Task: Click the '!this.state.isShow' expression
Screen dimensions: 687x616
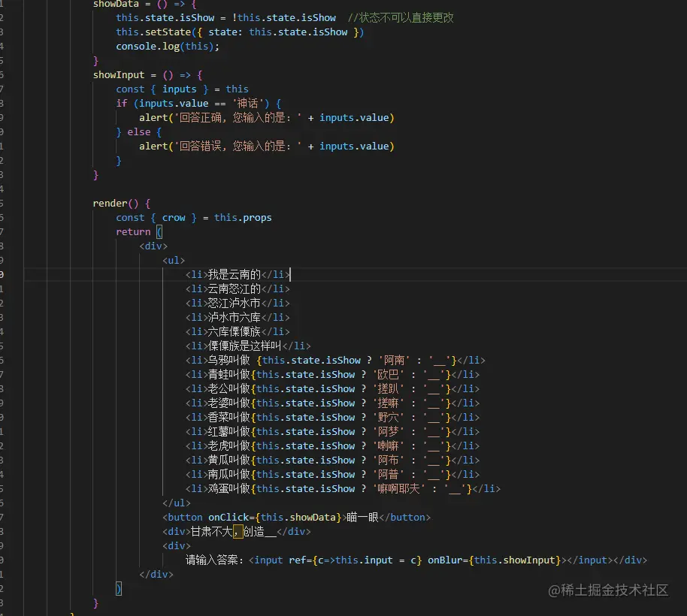Action: click(x=284, y=18)
